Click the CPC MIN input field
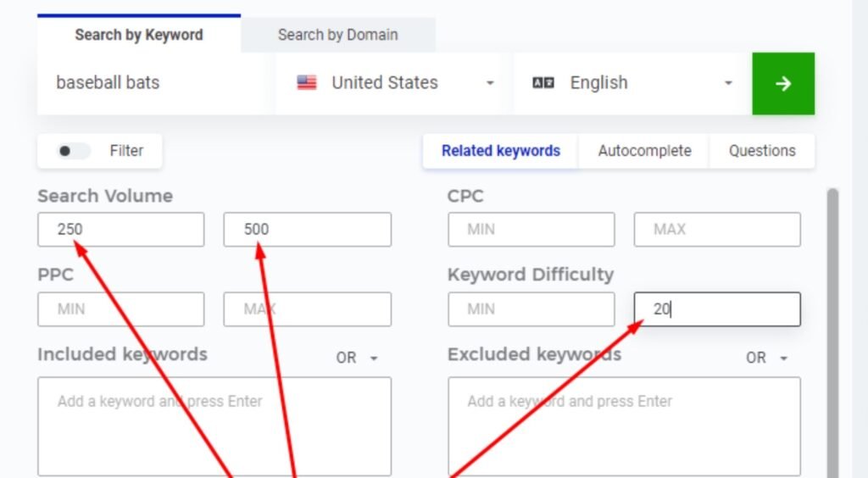Viewport: 868px width, 478px height. [x=531, y=230]
